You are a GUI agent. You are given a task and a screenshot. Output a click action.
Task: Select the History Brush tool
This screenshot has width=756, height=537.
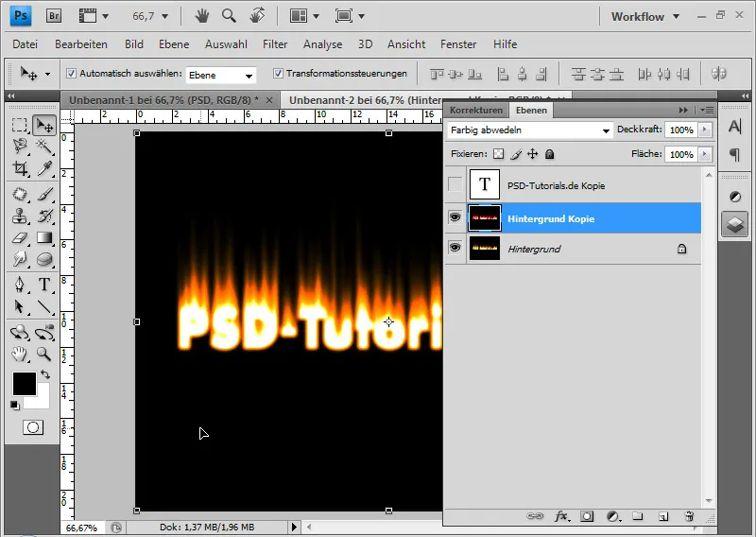pos(44,217)
